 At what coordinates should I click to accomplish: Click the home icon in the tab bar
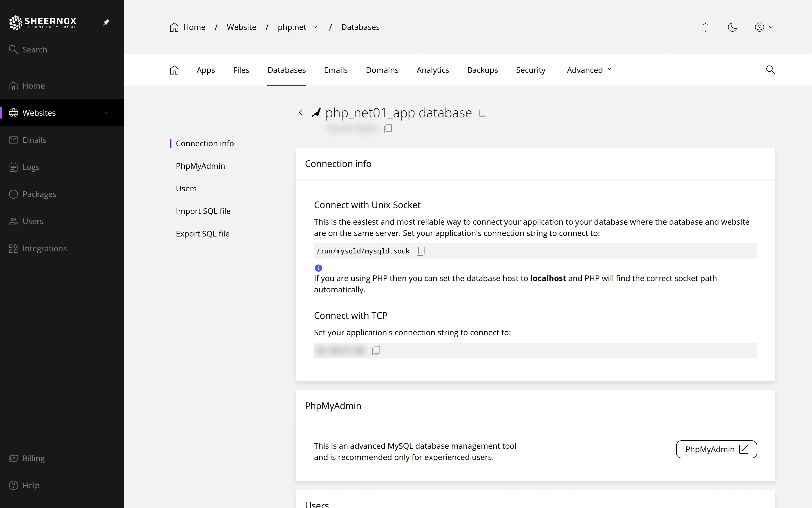[x=174, y=70]
